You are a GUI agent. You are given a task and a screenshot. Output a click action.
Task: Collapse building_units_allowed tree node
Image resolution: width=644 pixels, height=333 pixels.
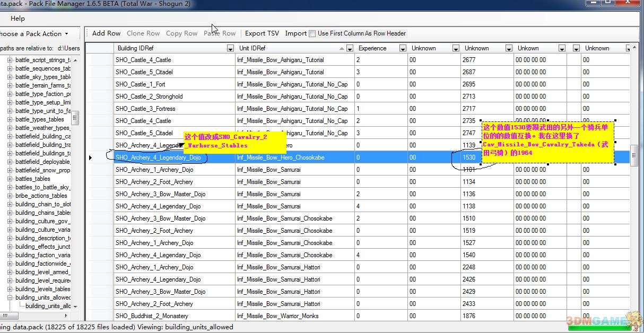coord(10,297)
